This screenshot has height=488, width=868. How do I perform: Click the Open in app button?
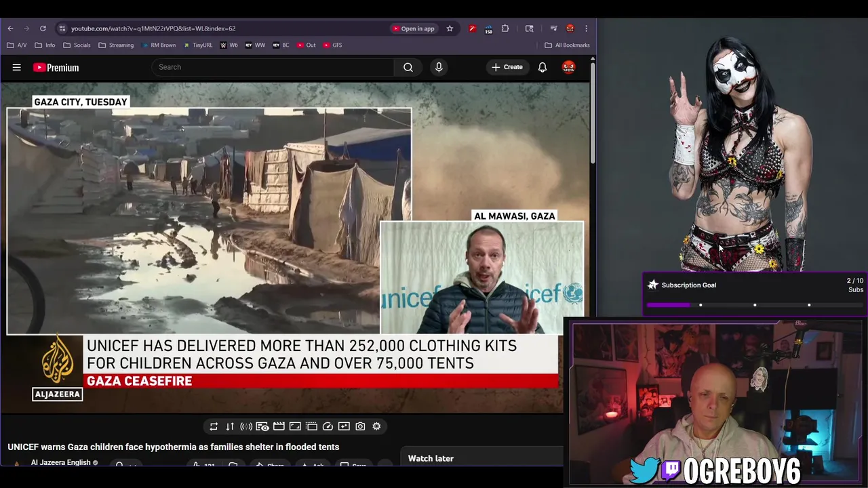413,28
